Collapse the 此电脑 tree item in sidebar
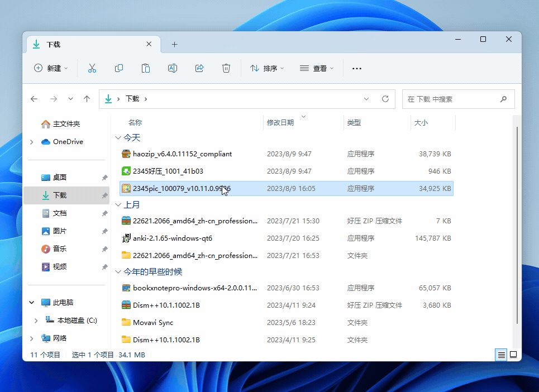This screenshot has width=539, height=392. coord(32,302)
